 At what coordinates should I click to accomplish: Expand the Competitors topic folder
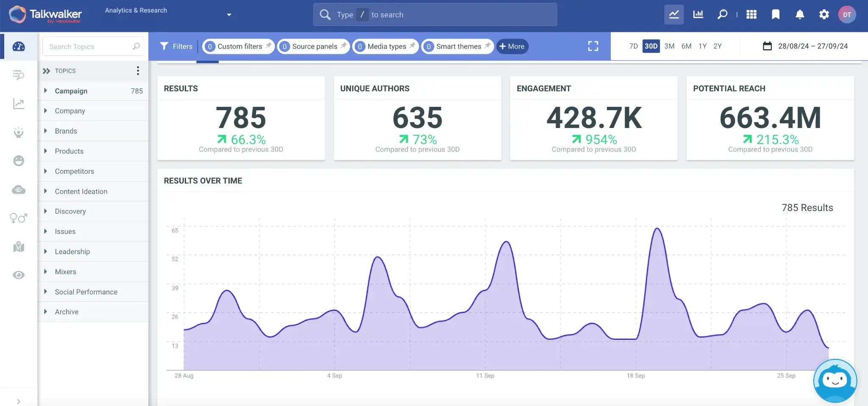point(46,171)
